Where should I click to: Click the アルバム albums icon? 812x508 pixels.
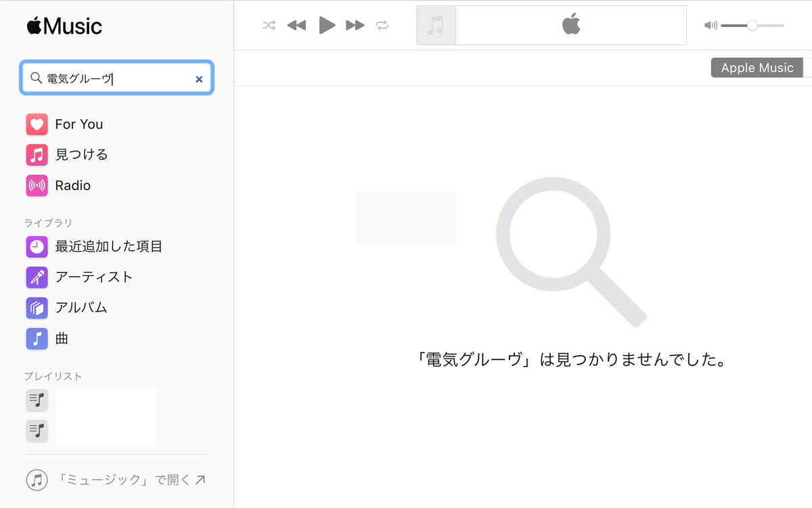click(37, 308)
